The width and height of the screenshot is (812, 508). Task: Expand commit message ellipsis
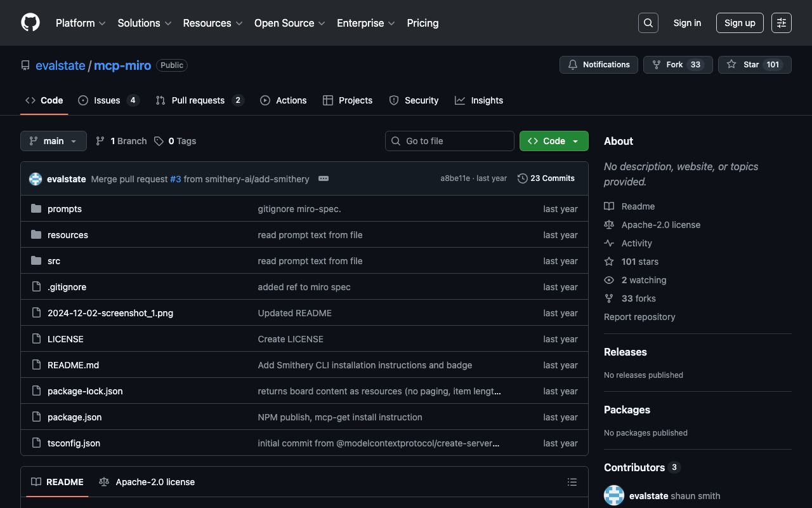(x=324, y=178)
